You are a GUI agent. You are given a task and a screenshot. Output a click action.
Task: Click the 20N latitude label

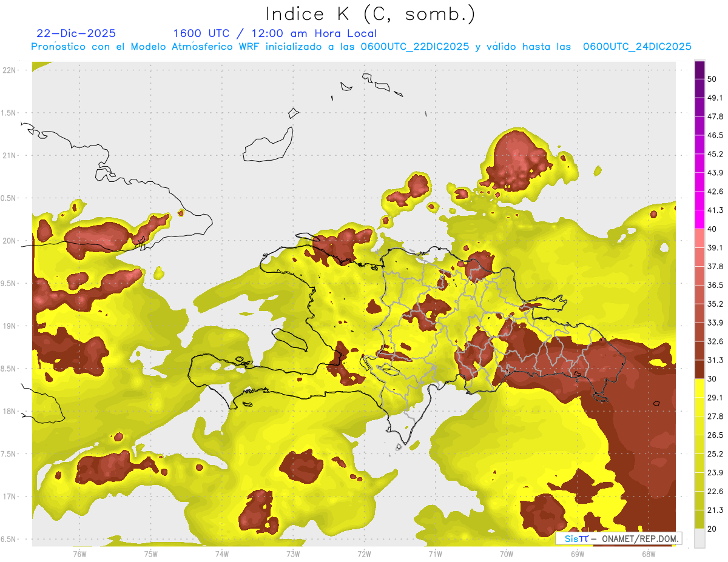[x=10, y=241]
